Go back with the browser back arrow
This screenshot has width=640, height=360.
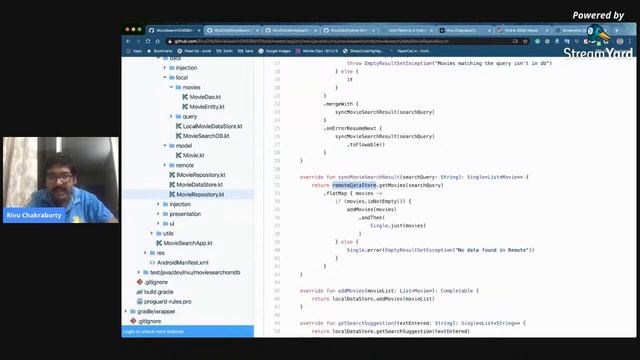click(128, 41)
